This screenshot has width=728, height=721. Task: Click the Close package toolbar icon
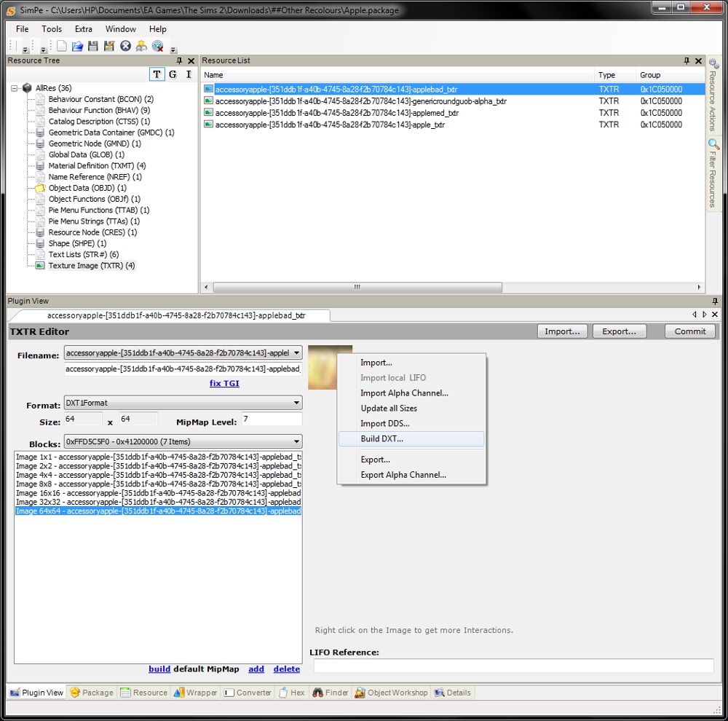(125, 46)
